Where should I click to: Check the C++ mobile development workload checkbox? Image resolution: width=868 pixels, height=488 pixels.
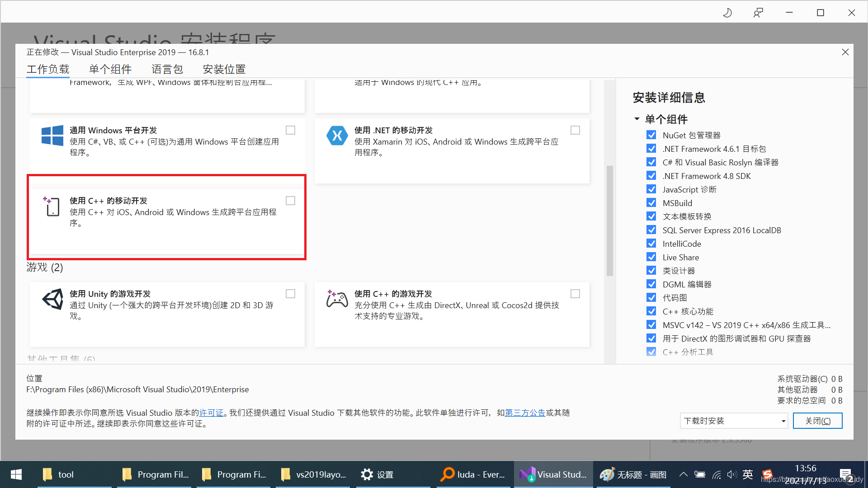[x=290, y=201]
